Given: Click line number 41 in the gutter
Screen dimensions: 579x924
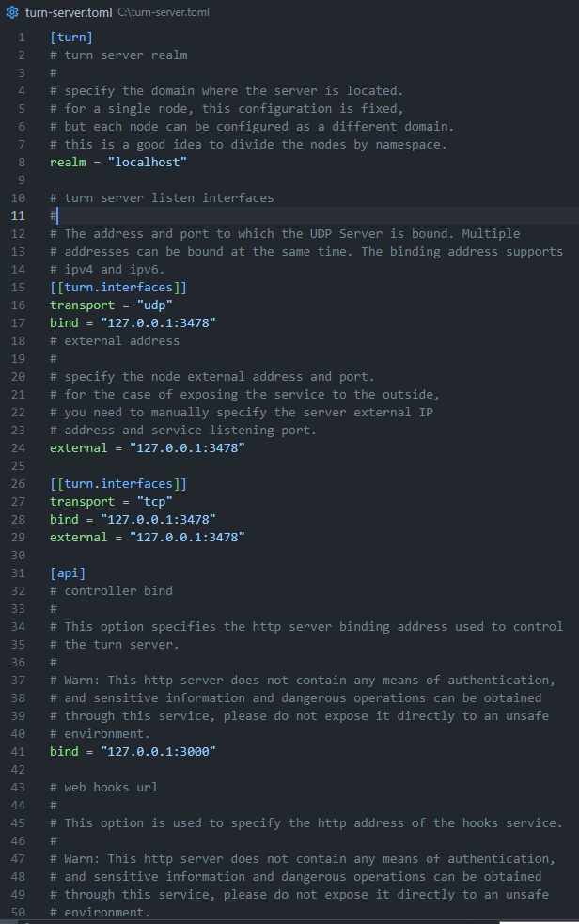Looking at the screenshot, I should point(18,751).
